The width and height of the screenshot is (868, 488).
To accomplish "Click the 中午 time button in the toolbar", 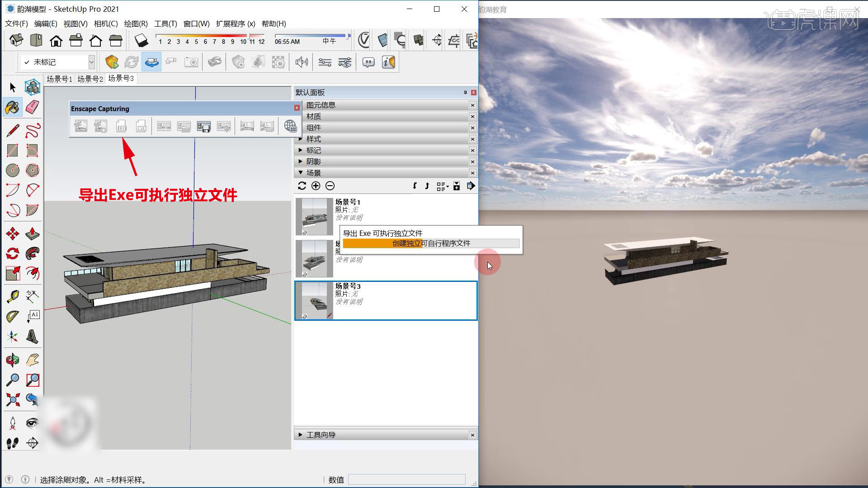I will pos(330,40).
